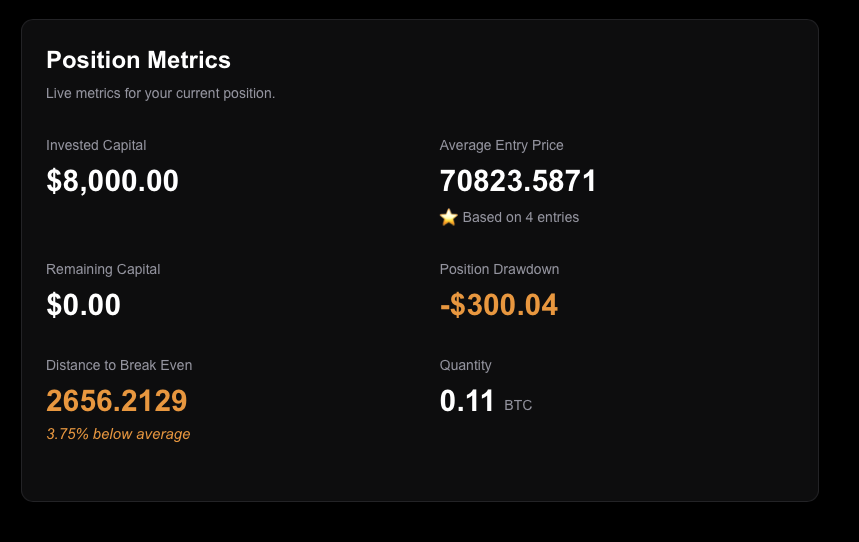Click the Quantity label

465,366
